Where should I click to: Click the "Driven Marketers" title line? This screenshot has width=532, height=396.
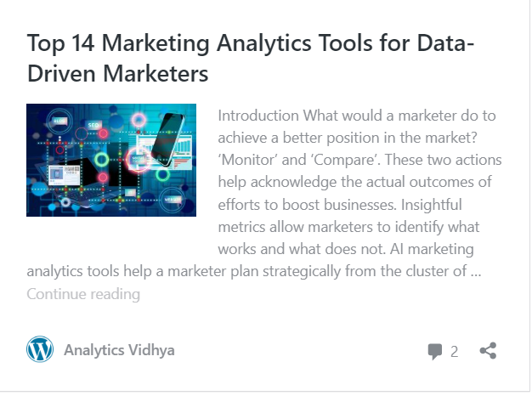click(118, 74)
